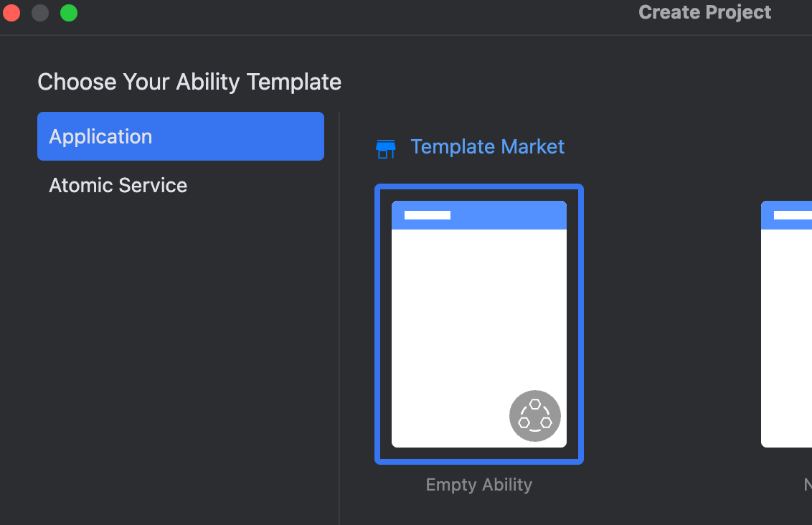This screenshot has height=525, width=812.
Task: Close the Create Project window
Action: pyautogui.click(x=11, y=13)
